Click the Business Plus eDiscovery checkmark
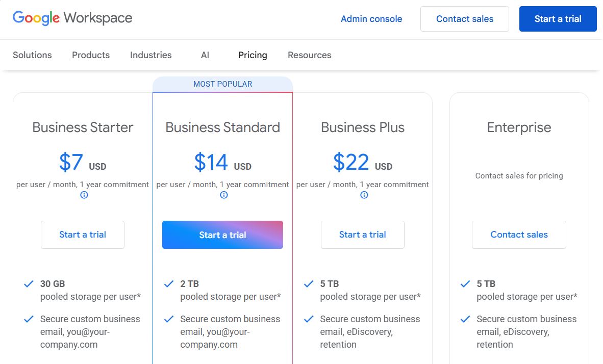Image resolution: width=603 pixels, height=364 pixels. click(309, 319)
